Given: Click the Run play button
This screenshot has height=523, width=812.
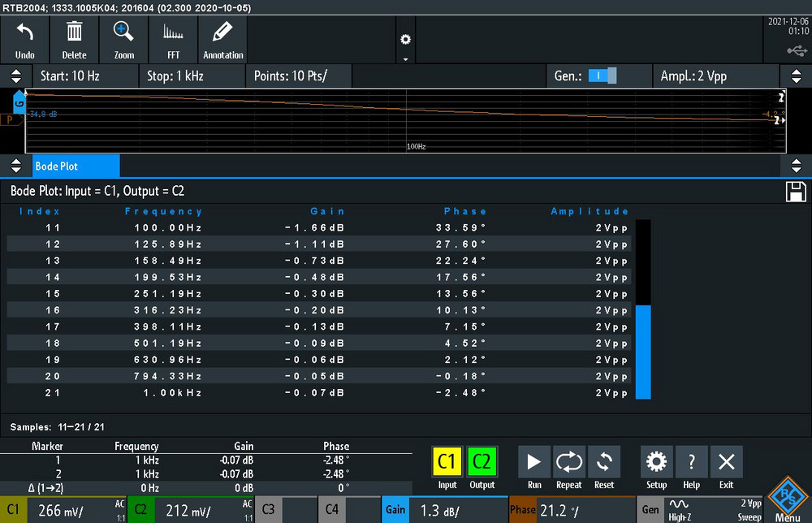Looking at the screenshot, I should tap(534, 462).
